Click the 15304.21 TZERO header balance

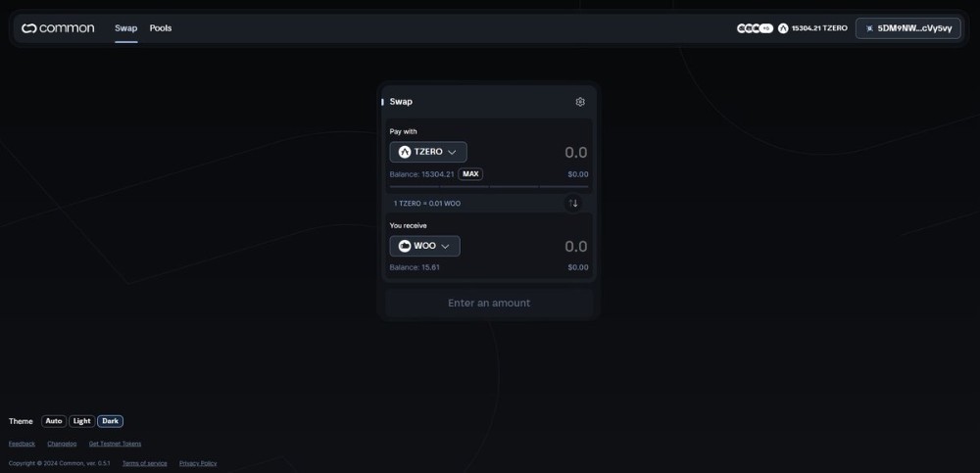click(819, 28)
